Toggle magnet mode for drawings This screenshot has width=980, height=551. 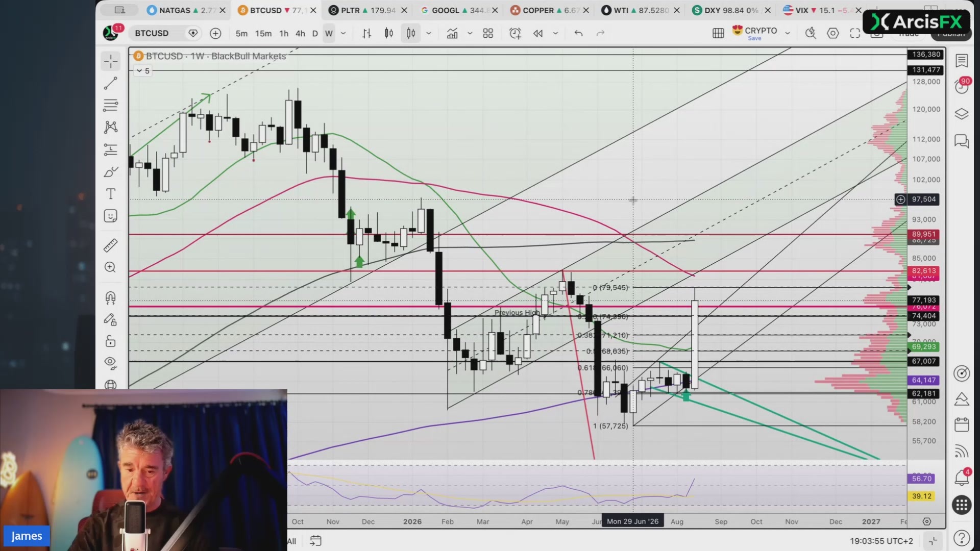tap(111, 297)
